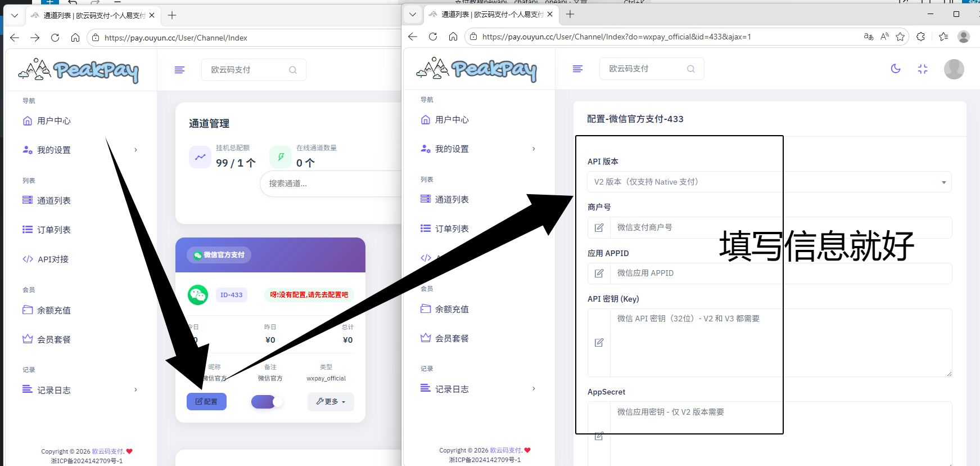Toggle the WeChat channel enable switch
980x466 pixels.
point(267,401)
